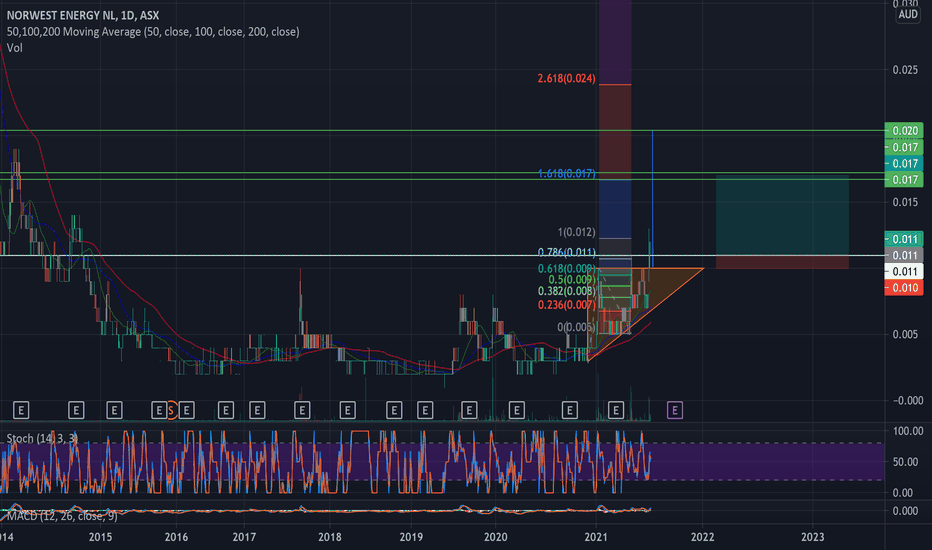The image size is (932, 550).
Task: Click the teal 0.017 price label
Action: point(904,164)
